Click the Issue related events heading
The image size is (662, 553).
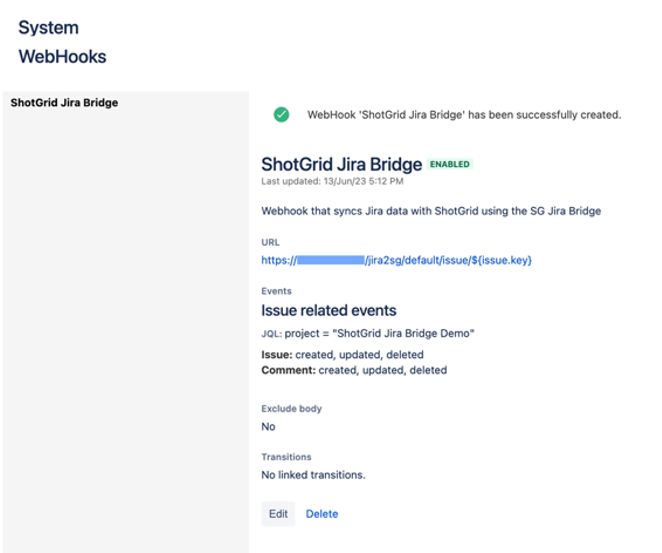click(329, 310)
